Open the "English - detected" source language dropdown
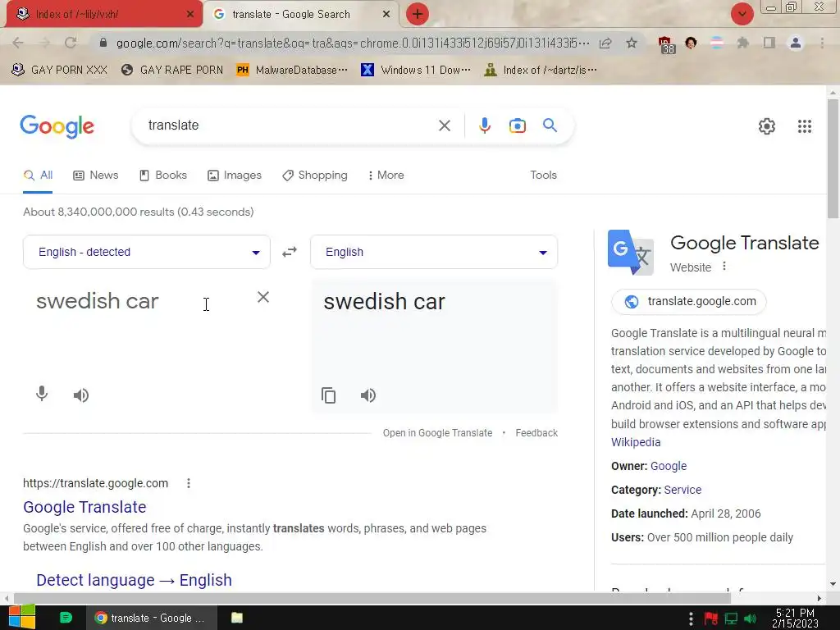Image resolution: width=840 pixels, height=630 pixels. (146, 252)
